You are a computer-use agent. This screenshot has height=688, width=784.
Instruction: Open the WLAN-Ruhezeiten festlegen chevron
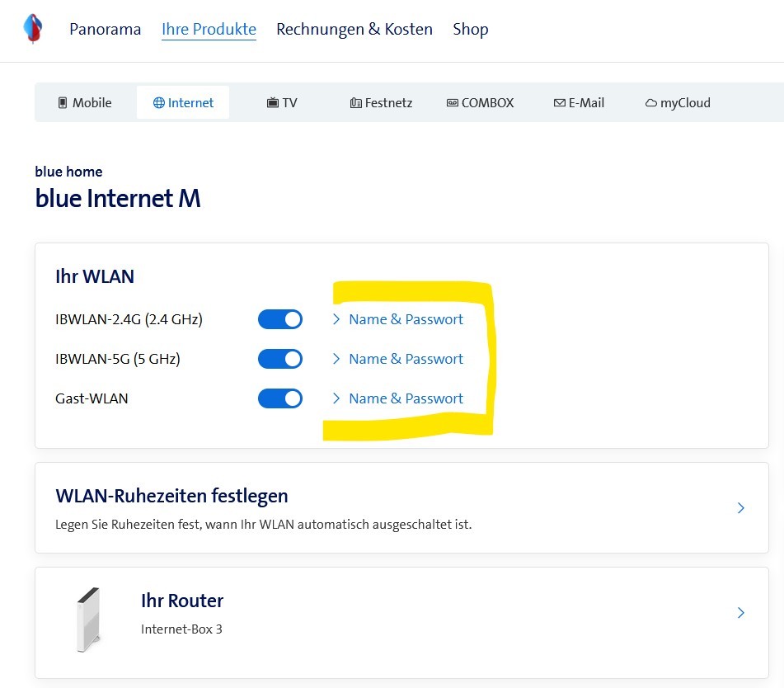(x=740, y=508)
